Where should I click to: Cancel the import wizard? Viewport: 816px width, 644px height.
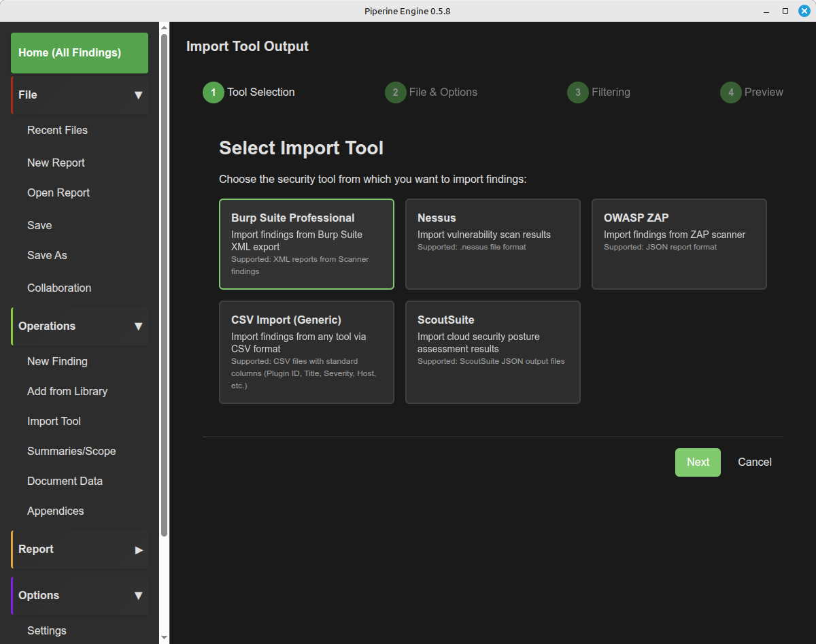tap(754, 462)
